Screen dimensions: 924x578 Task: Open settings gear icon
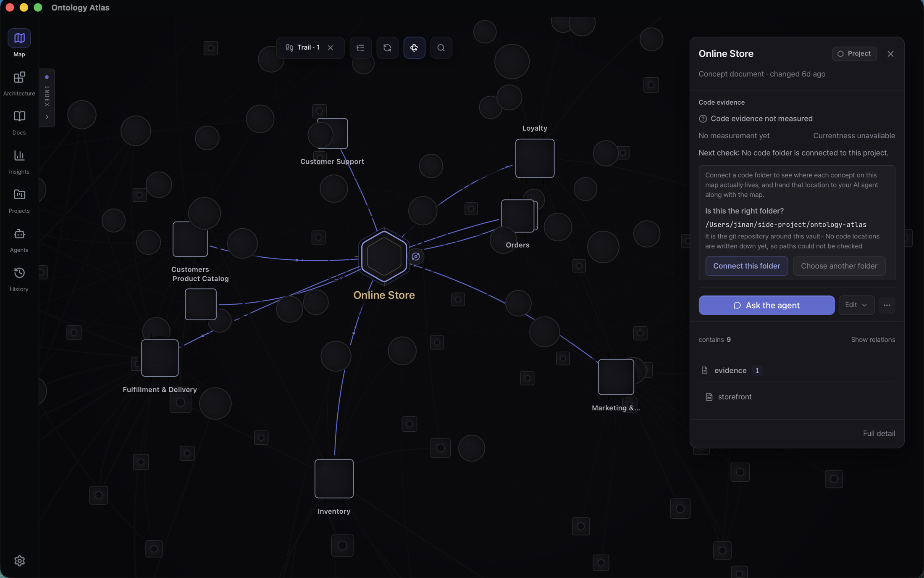coord(19,560)
